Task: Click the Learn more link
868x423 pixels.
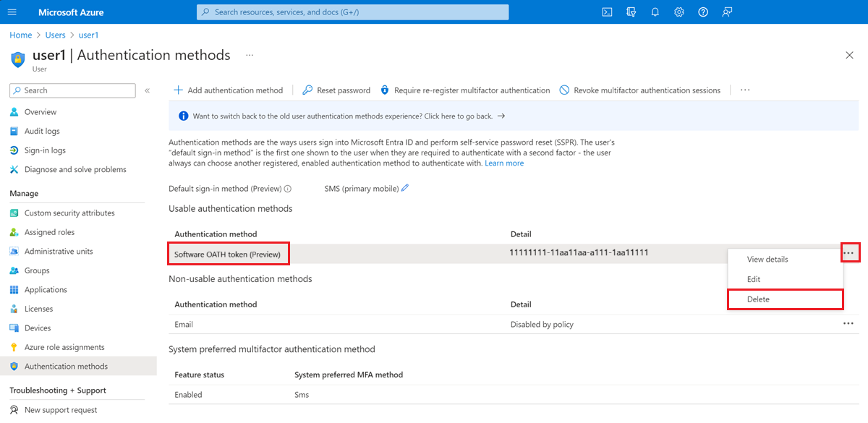Action: pos(503,163)
